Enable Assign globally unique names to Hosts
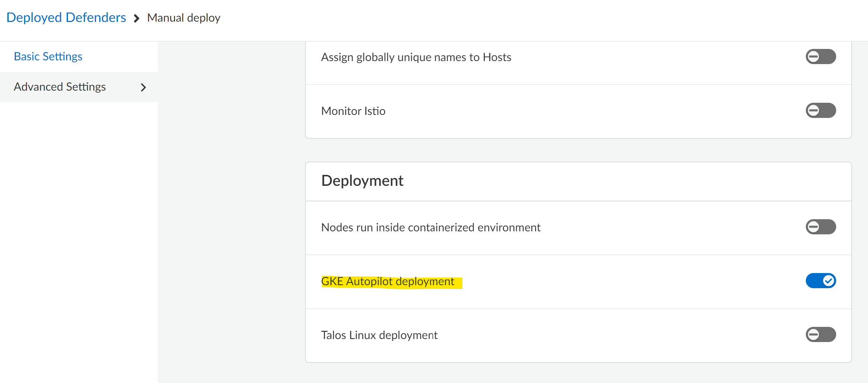 tap(821, 57)
